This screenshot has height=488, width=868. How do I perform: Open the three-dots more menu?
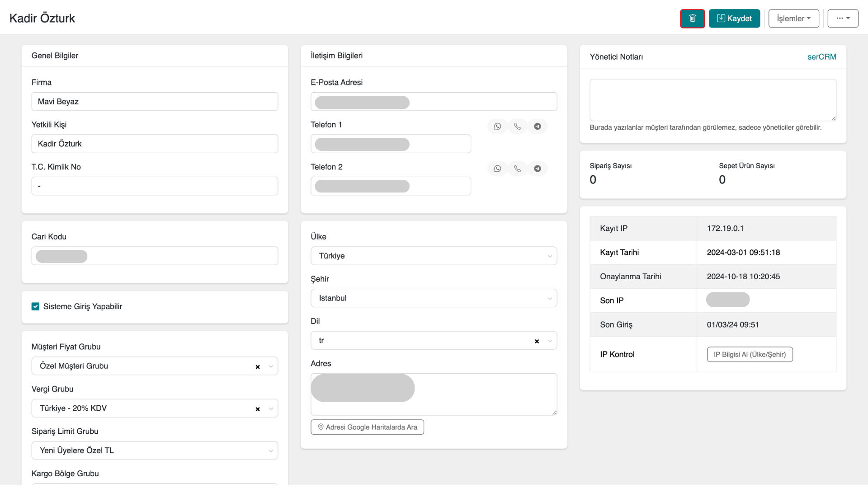843,19
